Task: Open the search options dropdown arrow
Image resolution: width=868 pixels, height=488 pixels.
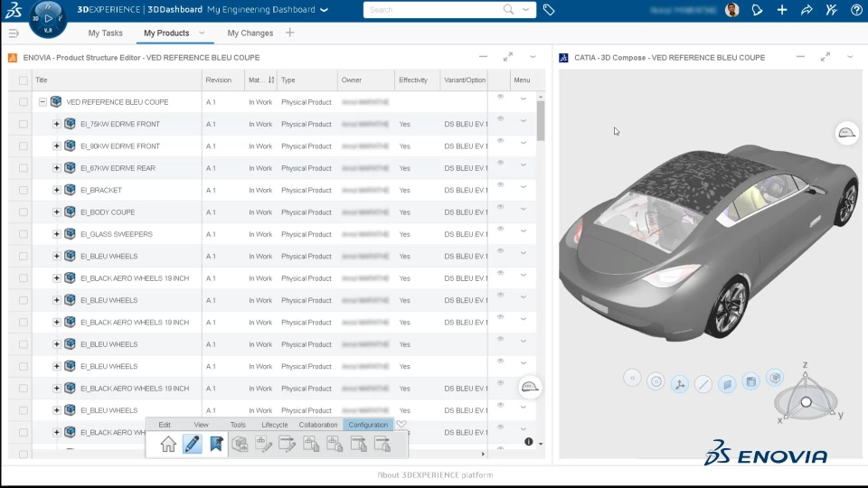Action: [526, 10]
